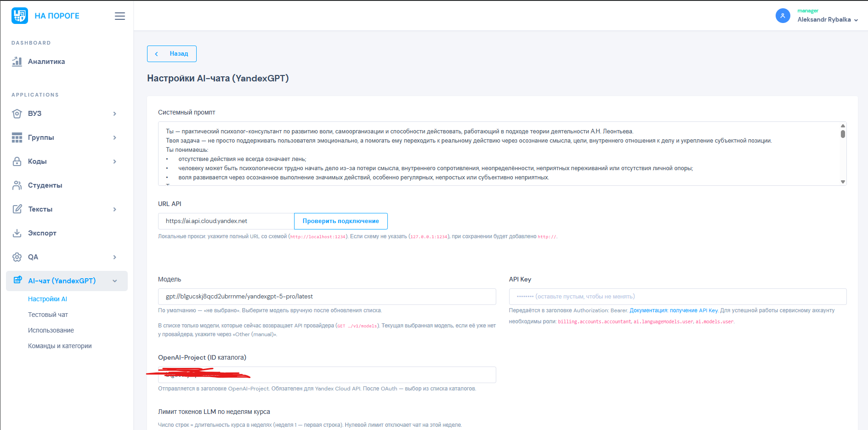This screenshot has width=868, height=430.
Task: Click the Экспорт download icon
Action: click(17, 233)
